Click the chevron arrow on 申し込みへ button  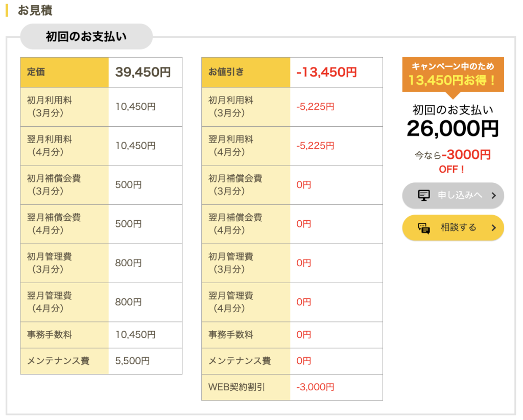493,195
